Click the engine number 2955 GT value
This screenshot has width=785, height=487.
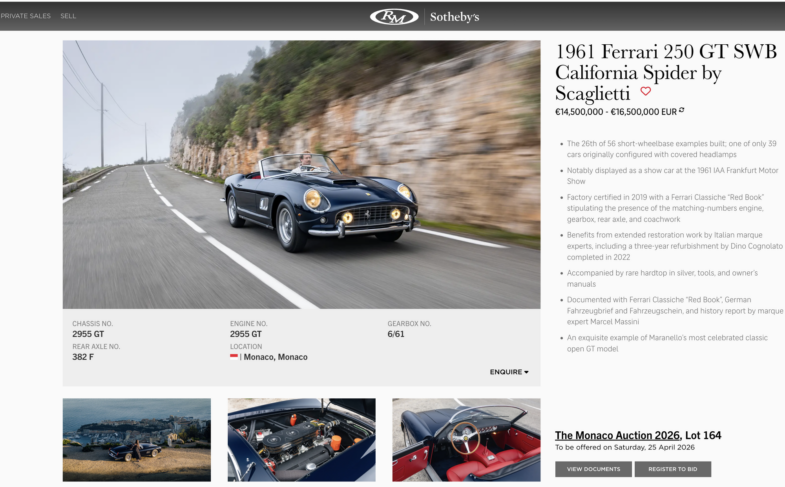tap(246, 334)
